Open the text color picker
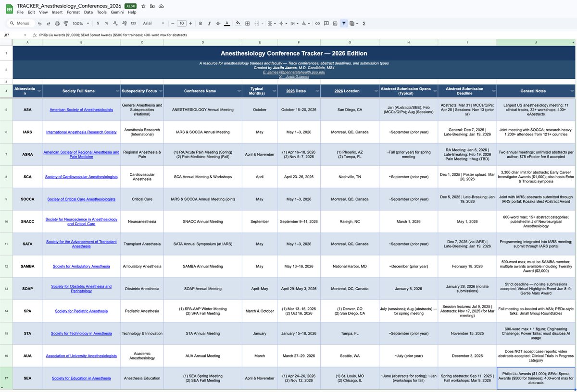The height and width of the screenshot is (392, 577). (x=227, y=23)
